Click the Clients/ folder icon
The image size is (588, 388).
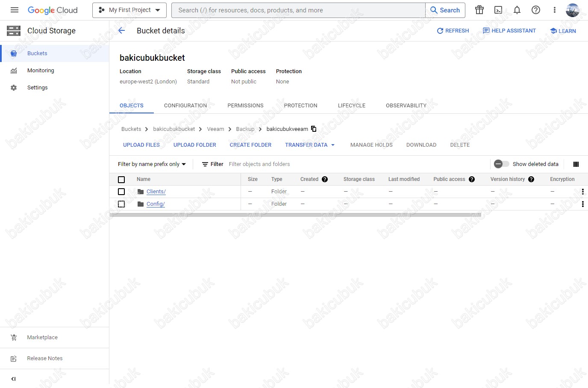click(141, 192)
